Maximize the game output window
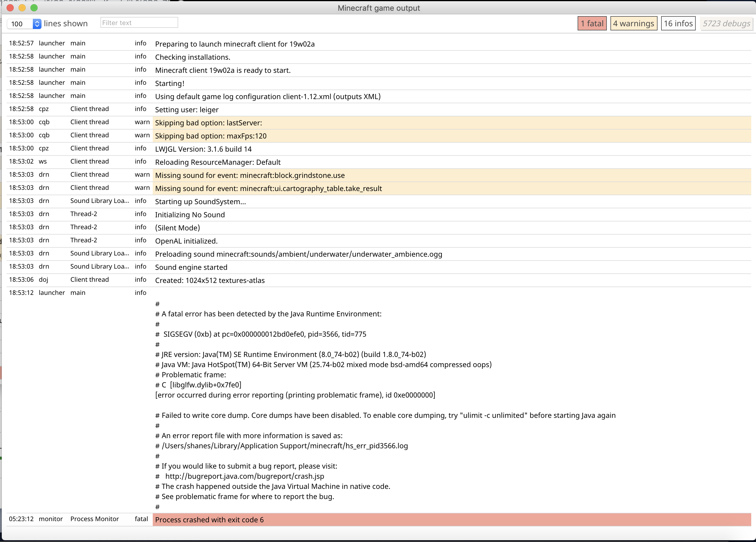 pyautogui.click(x=34, y=8)
